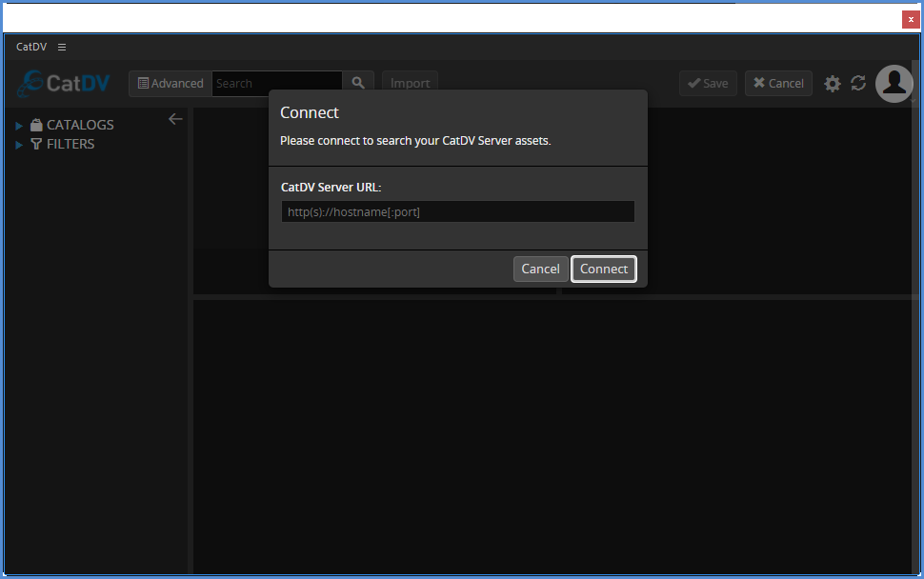Cancel the Connect dialog
924x579 pixels.
pyautogui.click(x=540, y=270)
